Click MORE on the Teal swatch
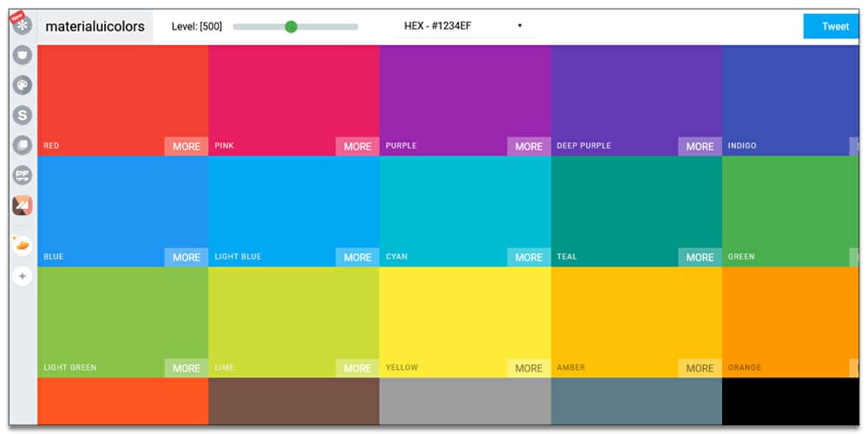 (x=700, y=258)
